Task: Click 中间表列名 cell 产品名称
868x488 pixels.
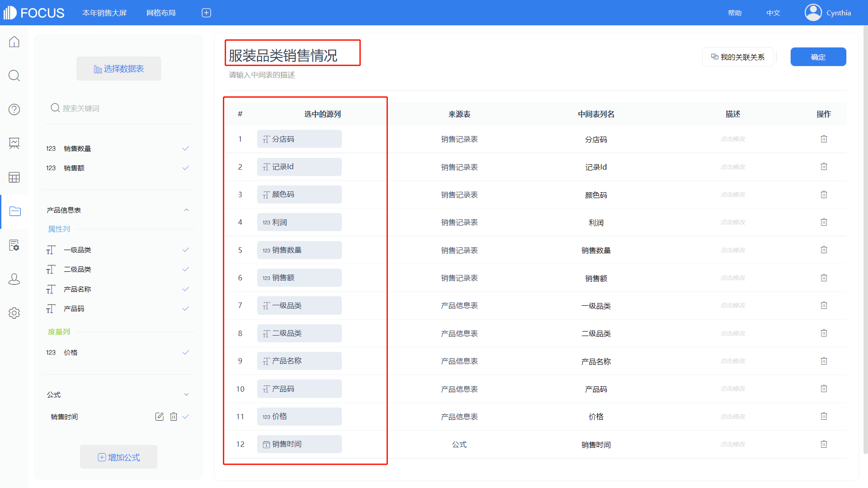Action: click(x=596, y=361)
